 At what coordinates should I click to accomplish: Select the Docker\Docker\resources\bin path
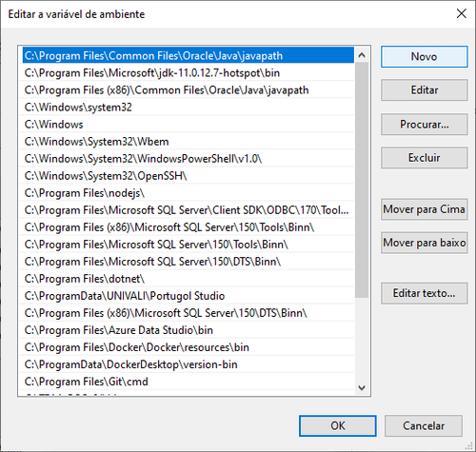point(188,347)
